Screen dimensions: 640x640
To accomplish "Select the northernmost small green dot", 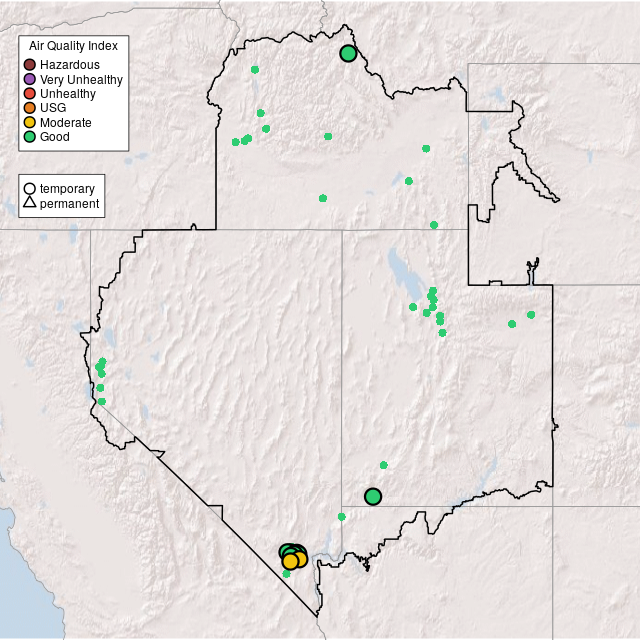I will pyautogui.click(x=255, y=70).
